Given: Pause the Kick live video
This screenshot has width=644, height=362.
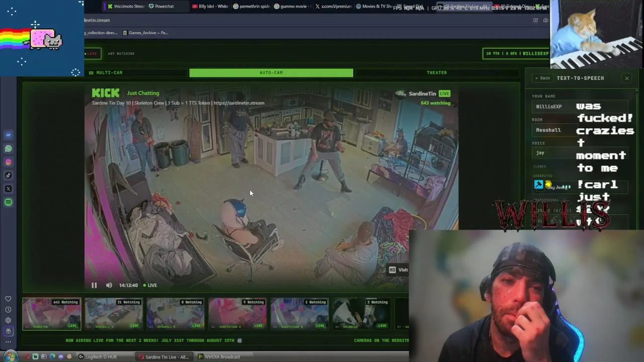Looking at the screenshot, I should [x=94, y=285].
